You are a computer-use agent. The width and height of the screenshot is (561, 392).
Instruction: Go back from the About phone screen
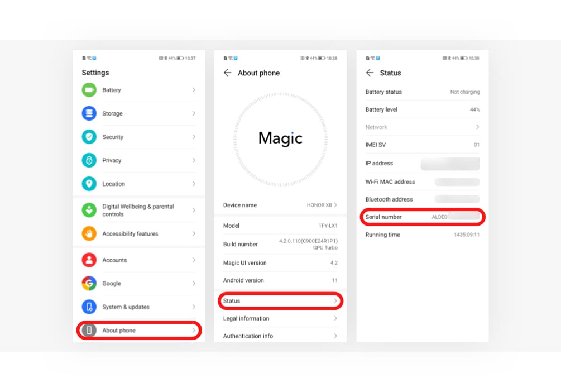pyautogui.click(x=227, y=73)
